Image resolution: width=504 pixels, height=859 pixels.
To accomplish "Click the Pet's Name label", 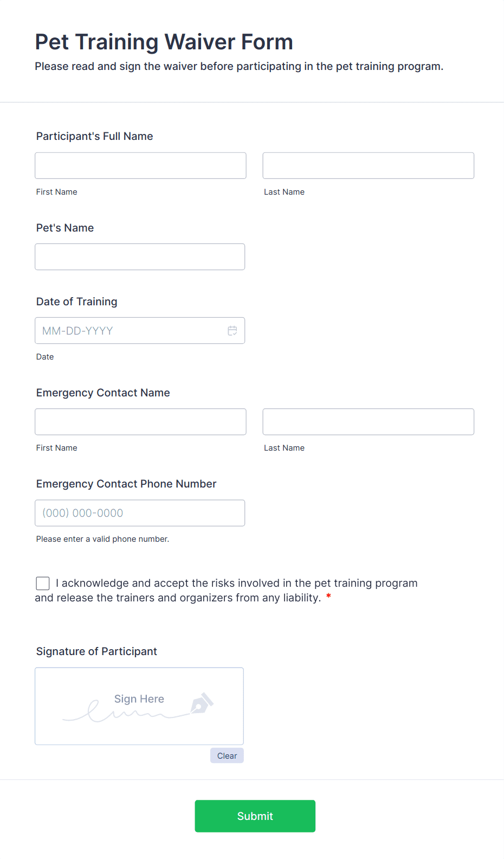I will 65,228.
